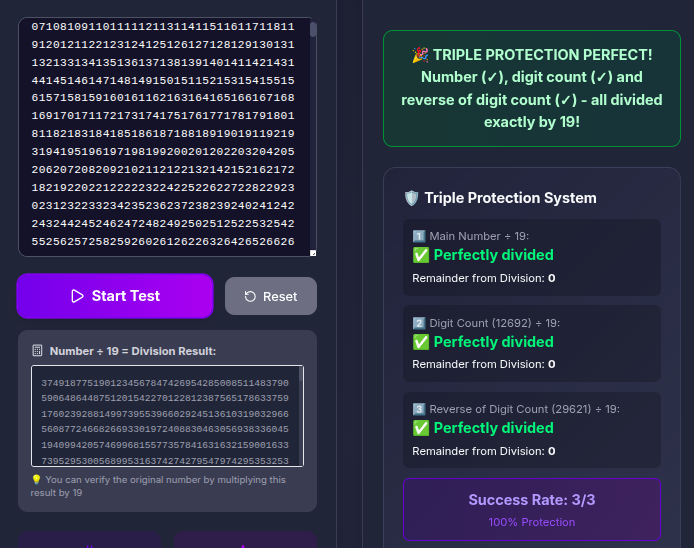This screenshot has height=548, width=694.
Task: Click inside the large number input textarea
Action: [164, 137]
